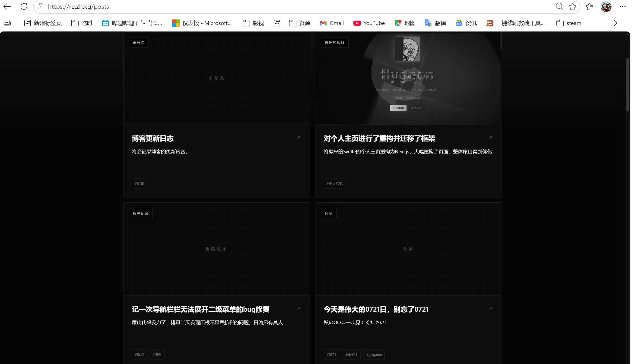Open the 资源 bookmarks folder
The width and height of the screenshot is (632, 364).
[299, 23]
